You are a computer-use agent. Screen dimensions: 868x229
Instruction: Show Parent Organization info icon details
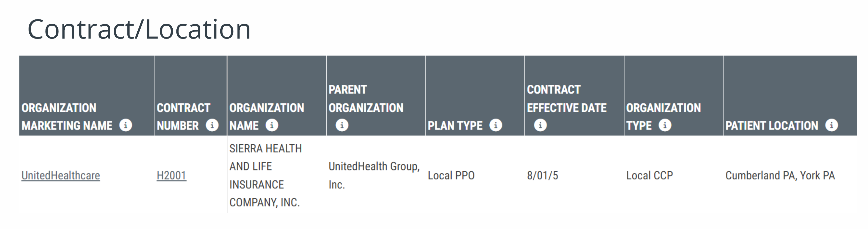coord(342,125)
